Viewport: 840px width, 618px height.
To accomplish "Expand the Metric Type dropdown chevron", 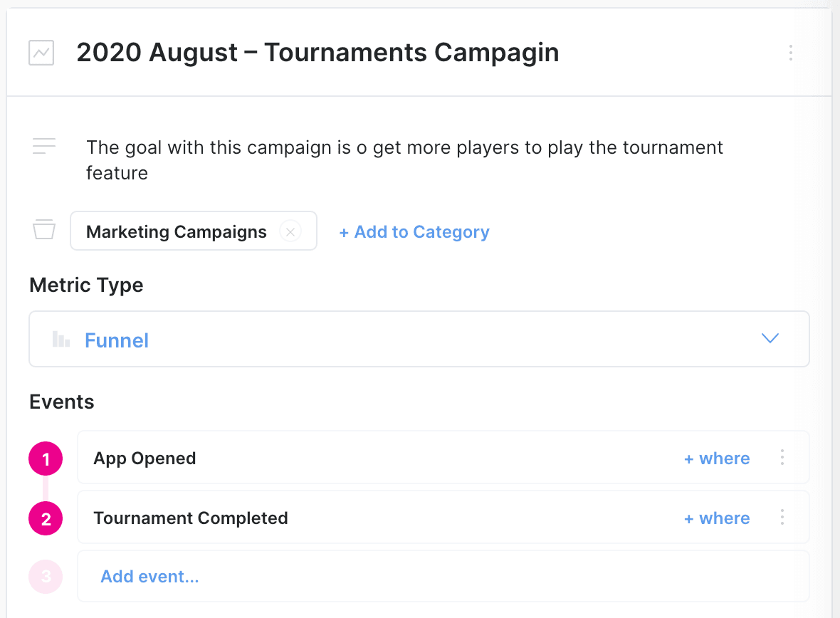I will click(770, 338).
